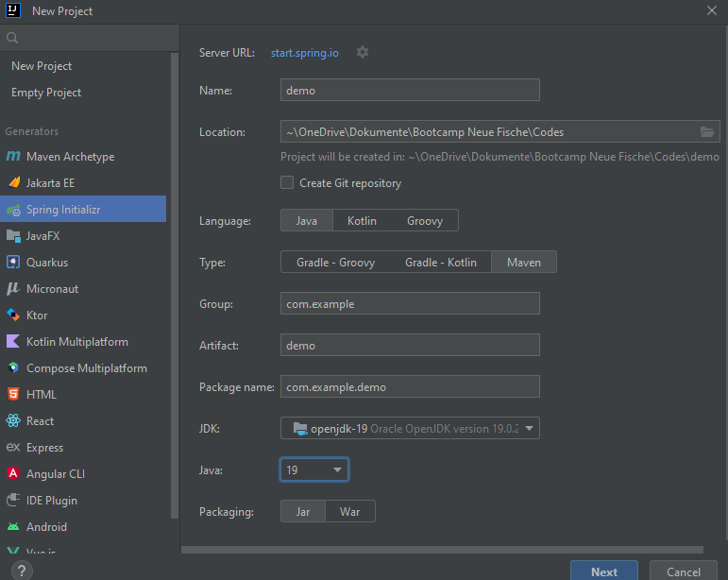The image size is (728, 580).
Task: Browse for location with folder icon
Action: [707, 132]
